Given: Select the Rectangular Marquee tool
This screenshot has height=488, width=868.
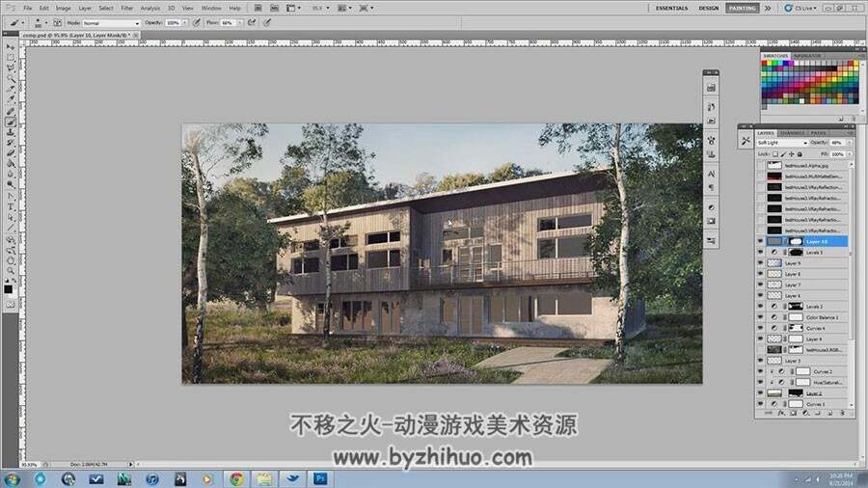Looking at the screenshot, I should [10, 58].
